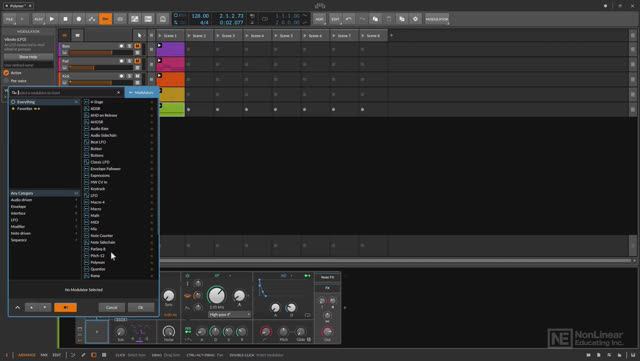The width and height of the screenshot is (640, 361).
Task: Toggle the metronome icon in transport
Action: 252,17
